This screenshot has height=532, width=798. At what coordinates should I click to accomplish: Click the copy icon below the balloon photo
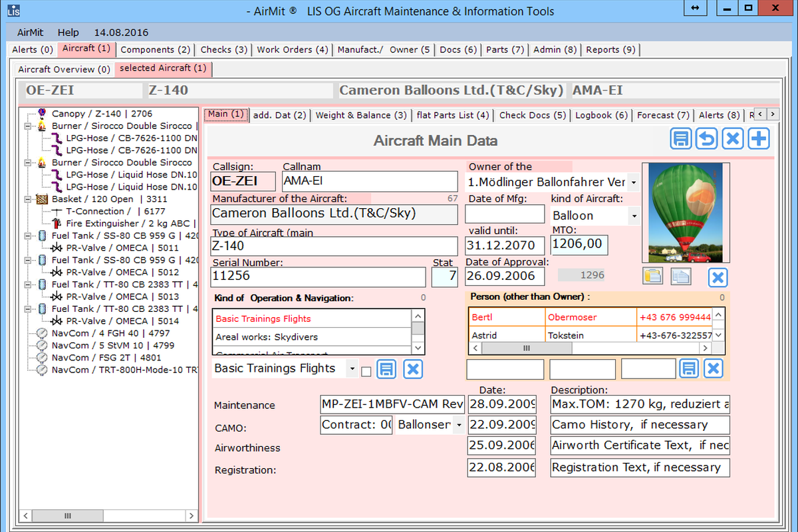(681, 277)
